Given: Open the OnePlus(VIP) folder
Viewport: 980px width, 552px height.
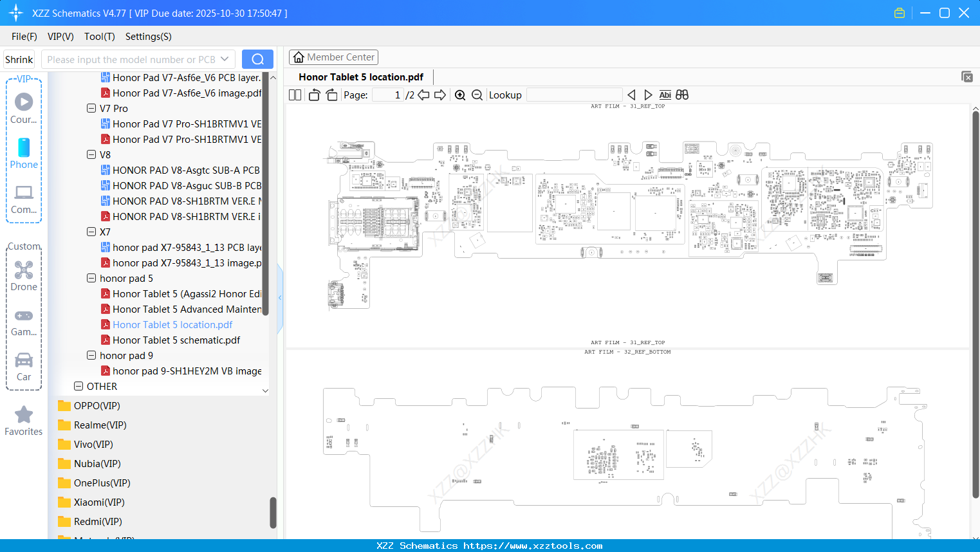Looking at the screenshot, I should [x=94, y=483].
